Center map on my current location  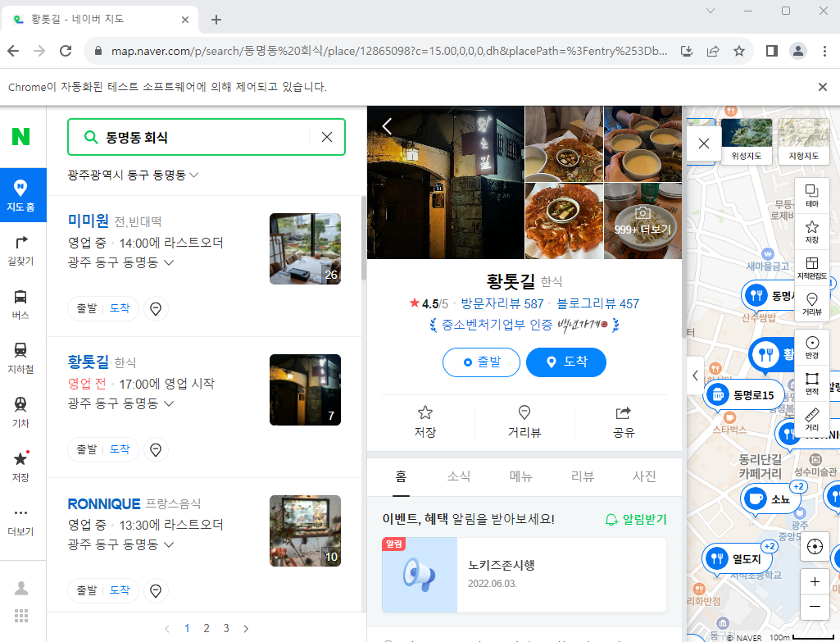815,547
